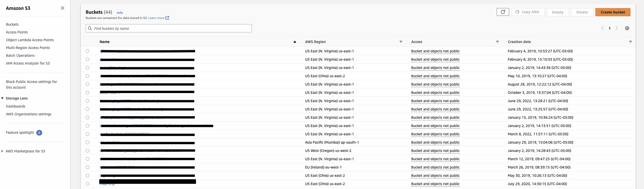
Task: Click the date 'May 30, 2019, 10:26:13 (UTC-04:00)'
Action: tap(537, 176)
